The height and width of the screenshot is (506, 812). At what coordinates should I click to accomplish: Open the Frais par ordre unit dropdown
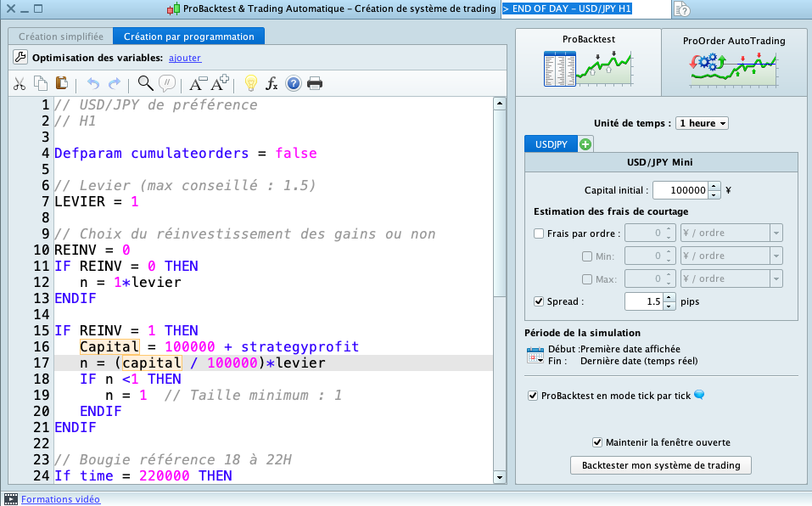(x=776, y=233)
